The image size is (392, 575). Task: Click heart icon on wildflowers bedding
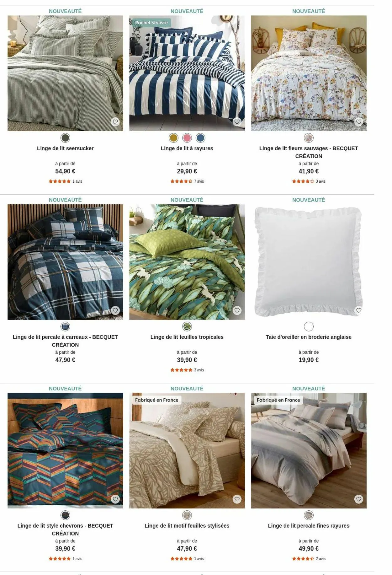[359, 122]
